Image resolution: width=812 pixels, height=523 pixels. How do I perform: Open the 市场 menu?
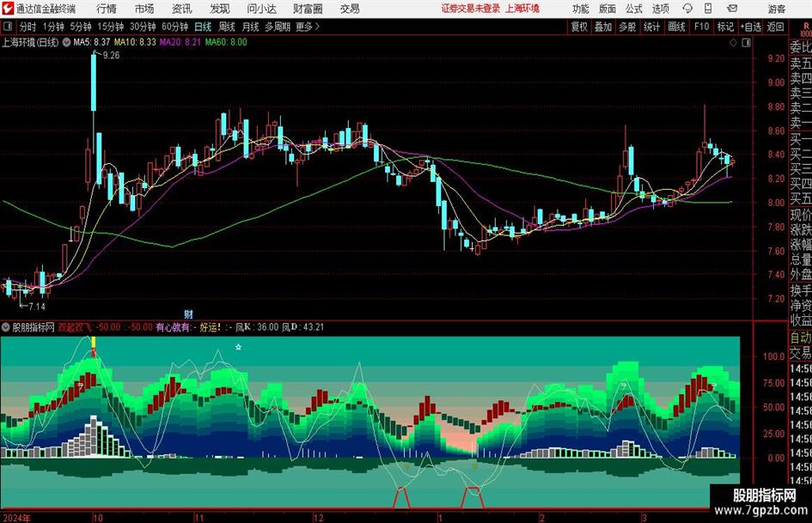click(x=144, y=9)
